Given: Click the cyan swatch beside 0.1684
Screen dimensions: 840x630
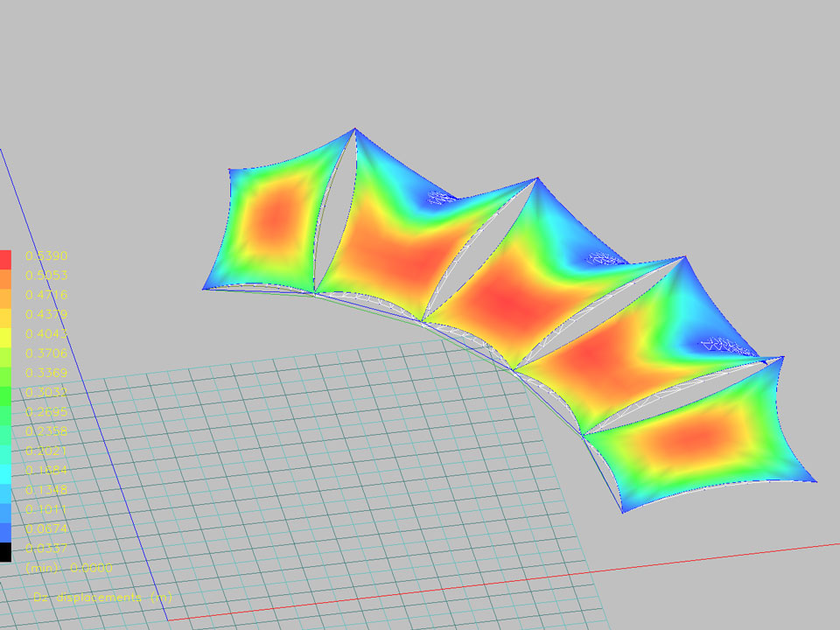Looking at the screenshot, I should pyautogui.click(x=5, y=473).
